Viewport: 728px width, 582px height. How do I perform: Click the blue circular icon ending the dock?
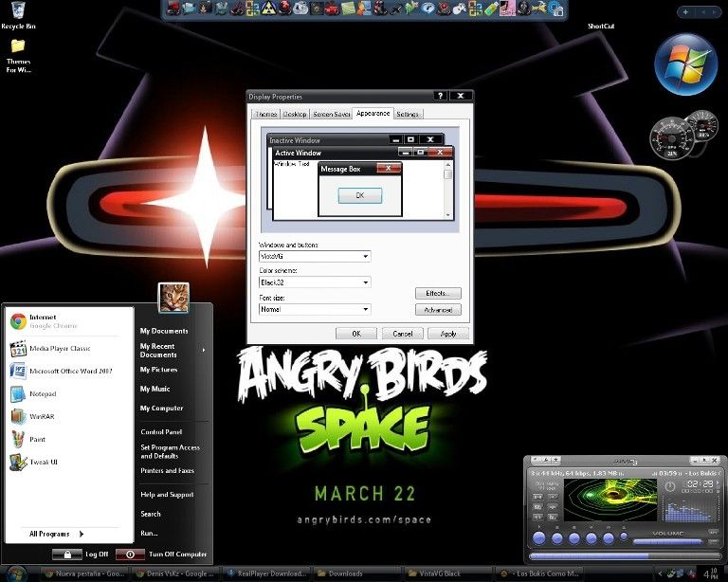[x=556, y=9]
